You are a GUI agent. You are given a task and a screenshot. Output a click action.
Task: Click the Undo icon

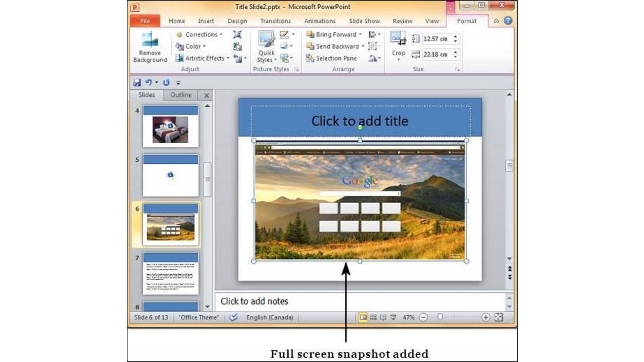pyautogui.click(x=149, y=82)
